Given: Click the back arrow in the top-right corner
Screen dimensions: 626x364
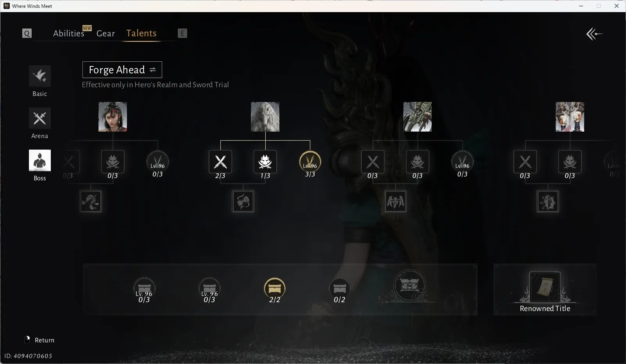Looking at the screenshot, I should [x=594, y=34].
